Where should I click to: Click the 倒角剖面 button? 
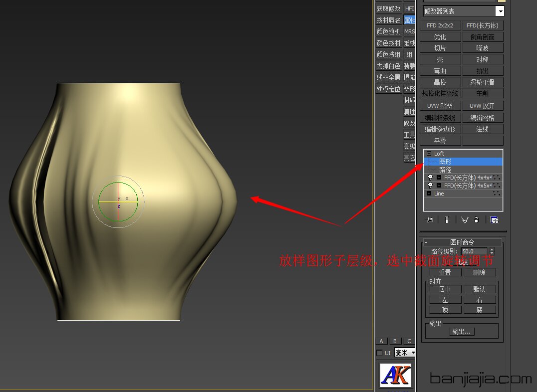(482, 36)
